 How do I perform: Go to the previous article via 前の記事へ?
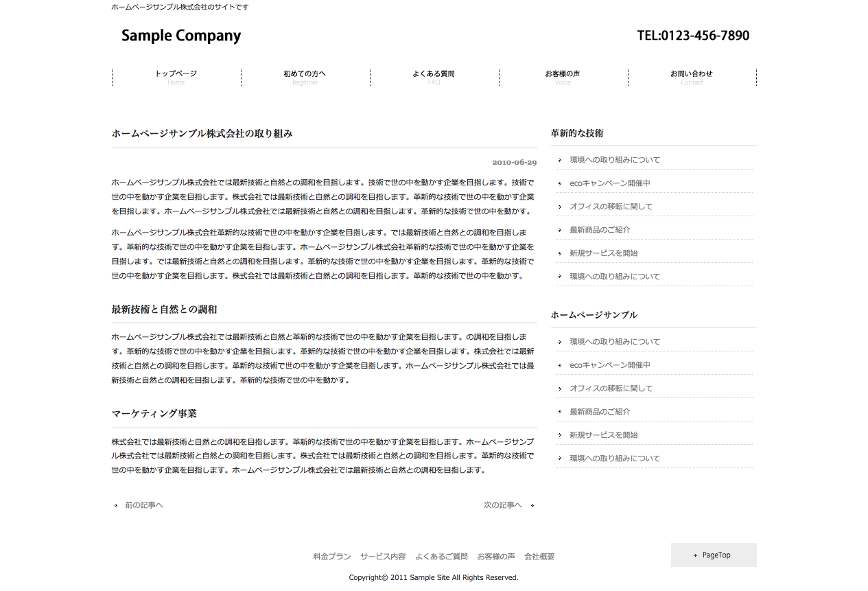coord(143,505)
